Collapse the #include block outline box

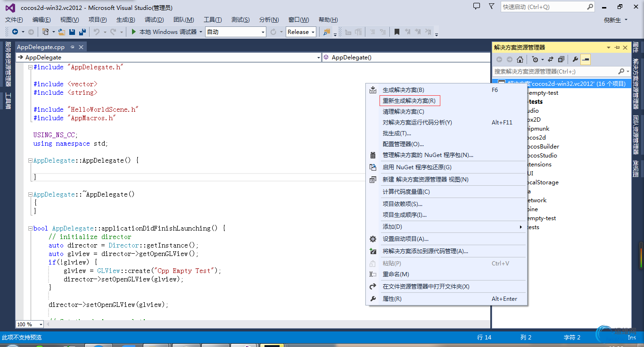pyautogui.click(x=30, y=67)
